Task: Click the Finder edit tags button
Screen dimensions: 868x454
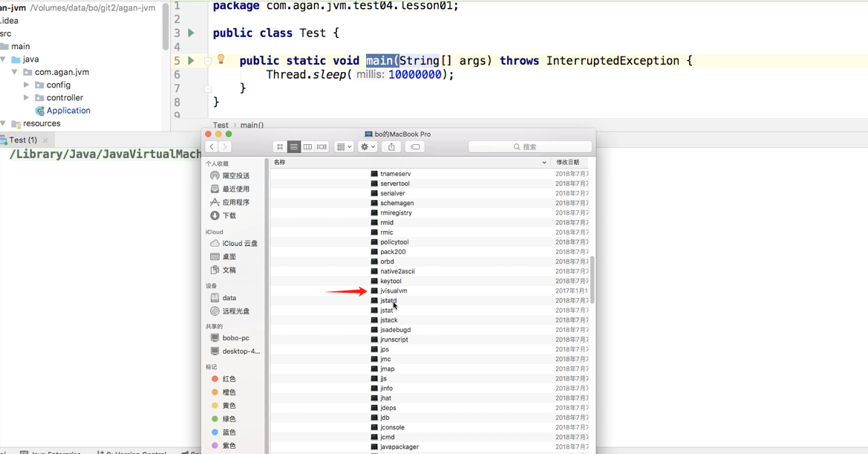Action: pos(414,146)
